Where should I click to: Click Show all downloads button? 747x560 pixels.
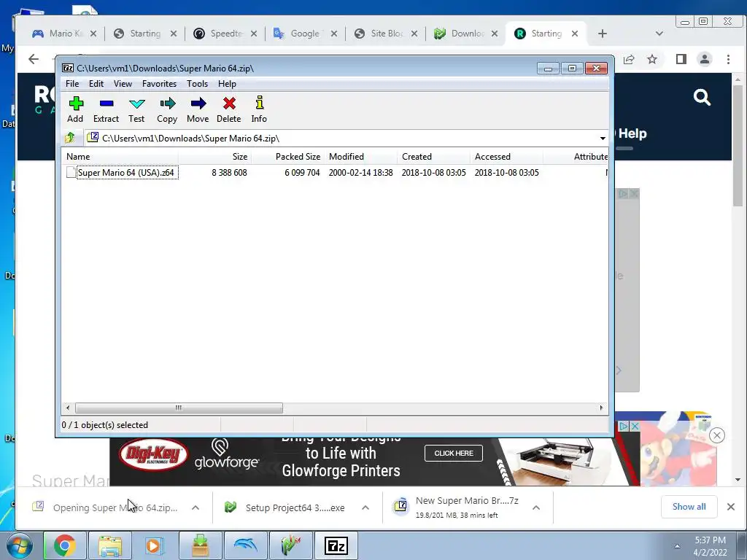[x=689, y=507]
